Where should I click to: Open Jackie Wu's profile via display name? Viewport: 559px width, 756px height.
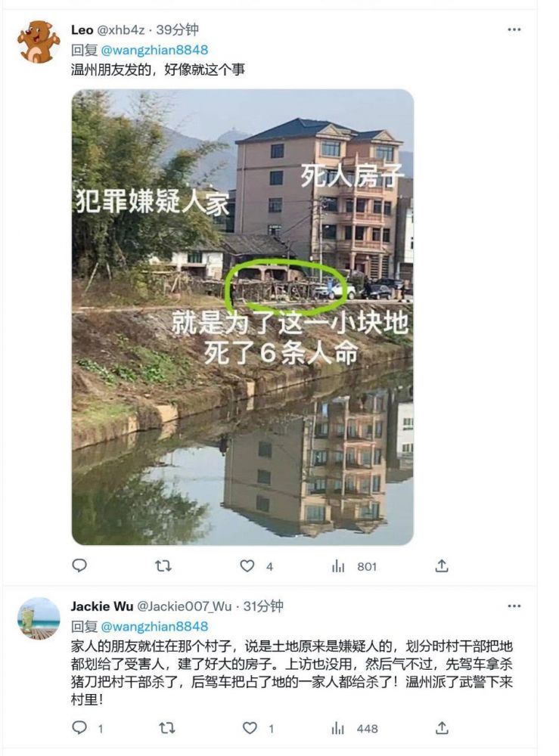[x=102, y=606]
